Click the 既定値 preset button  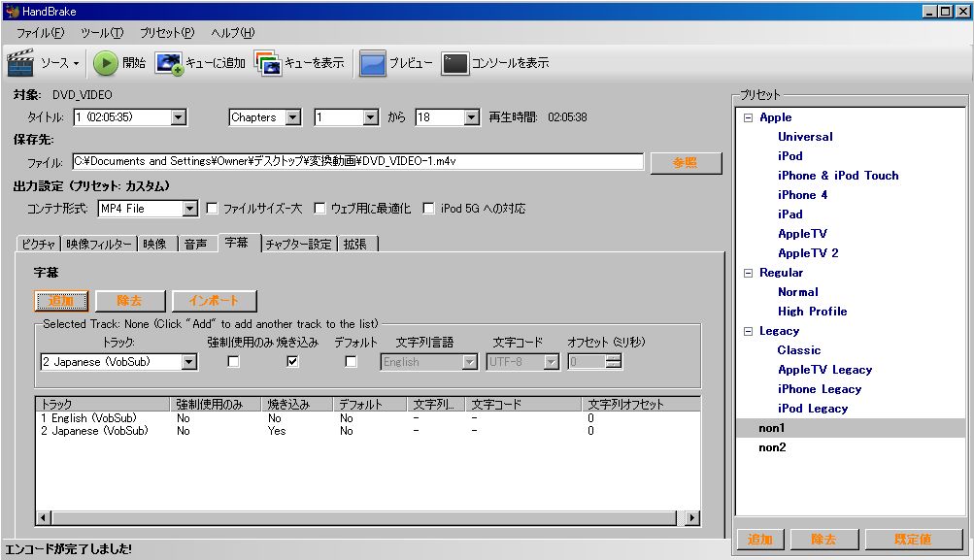(913, 539)
